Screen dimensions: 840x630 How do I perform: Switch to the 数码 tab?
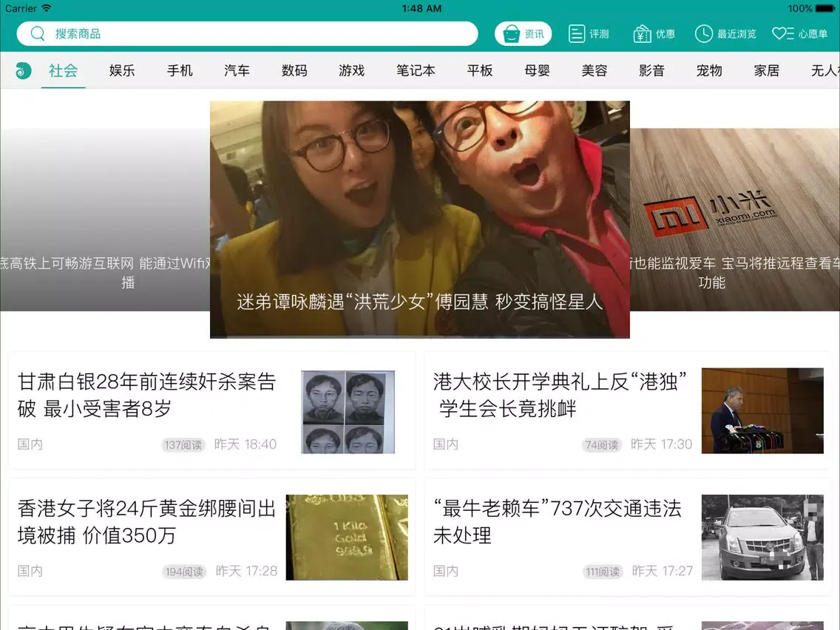(x=294, y=70)
